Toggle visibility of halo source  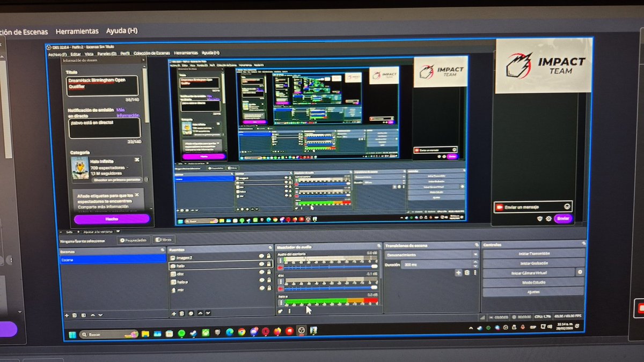[261, 264]
